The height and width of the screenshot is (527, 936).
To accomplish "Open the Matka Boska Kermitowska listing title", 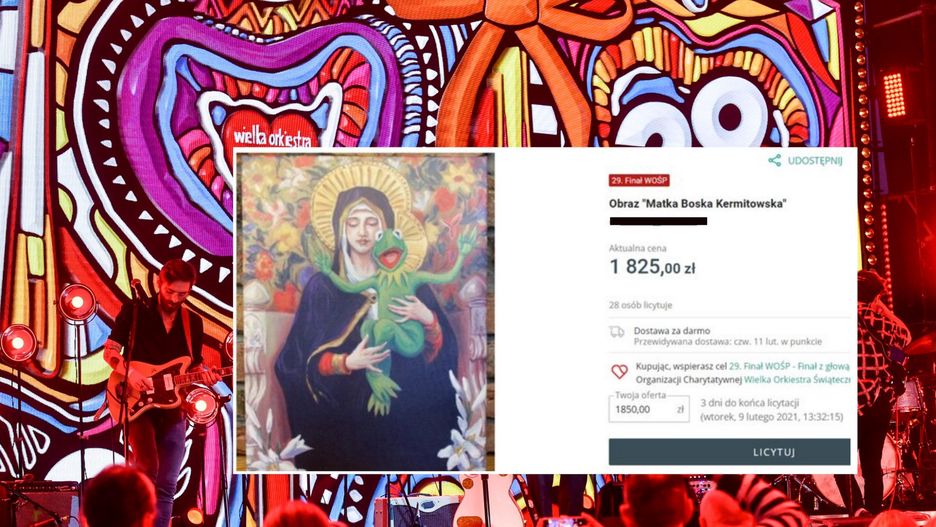I will 697,204.
